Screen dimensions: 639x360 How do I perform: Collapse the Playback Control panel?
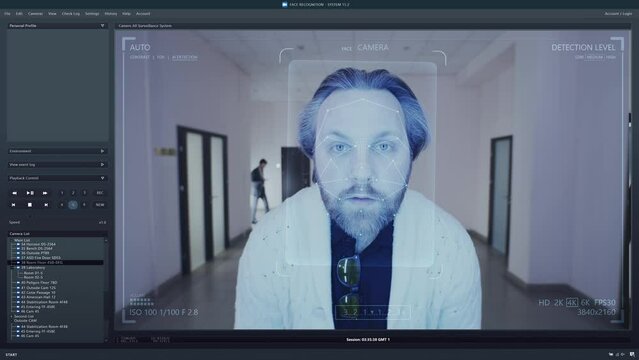102,178
